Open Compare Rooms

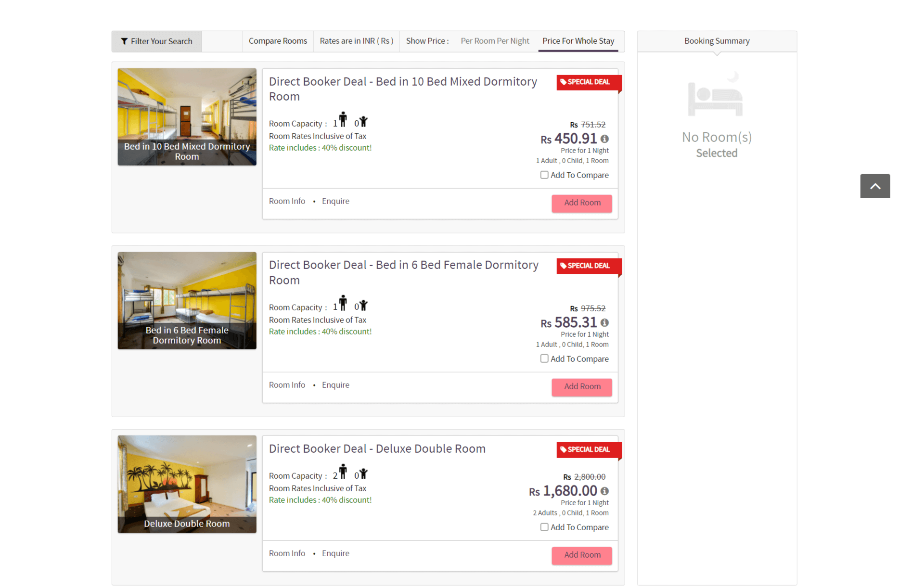[x=278, y=41]
